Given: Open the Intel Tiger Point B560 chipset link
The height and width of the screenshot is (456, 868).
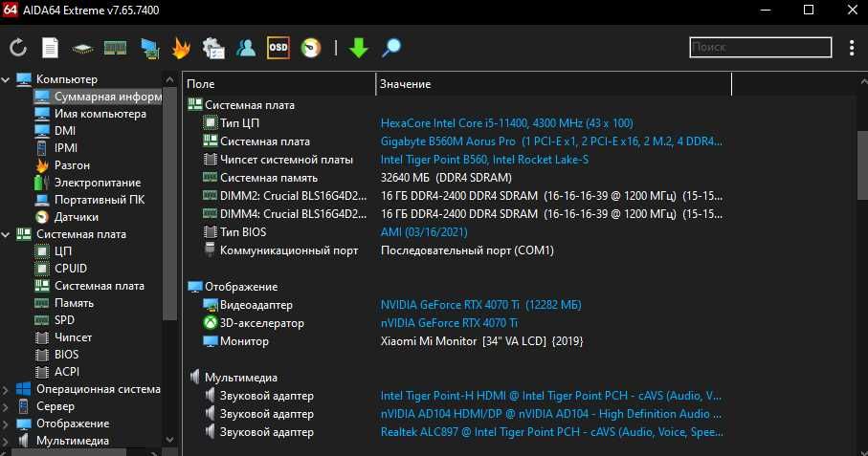Looking at the screenshot, I should (485, 160).
